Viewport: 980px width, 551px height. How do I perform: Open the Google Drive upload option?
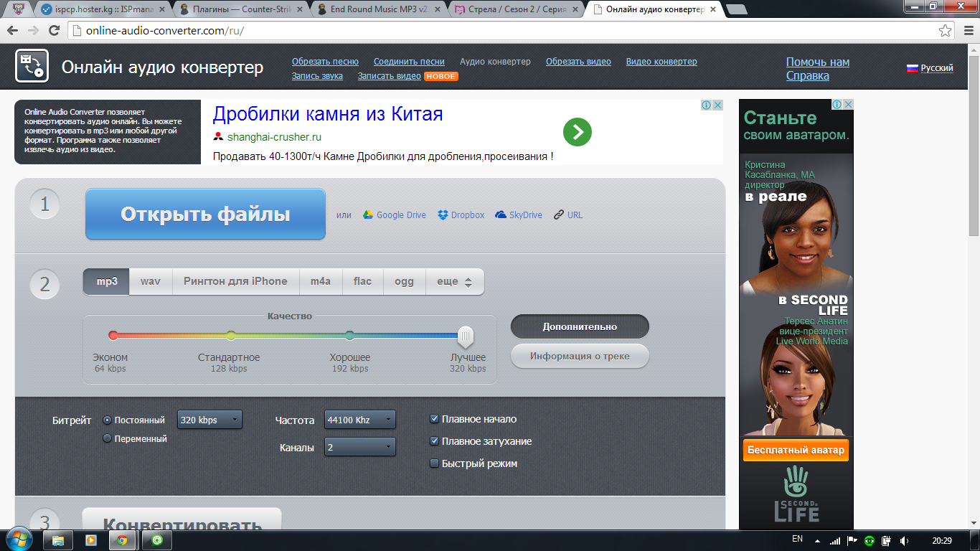pos(394,215)
